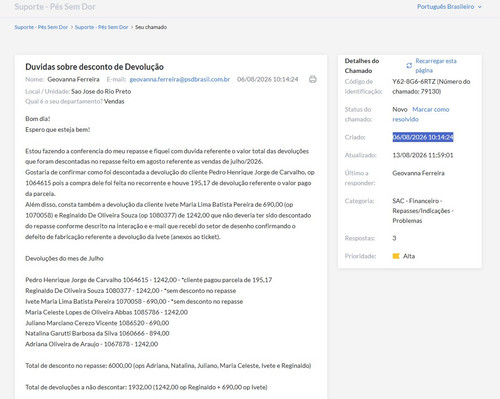
Task: Click line Pedro Henrique Jorge de Carvalho 1064615
Action: coord(149,280)
